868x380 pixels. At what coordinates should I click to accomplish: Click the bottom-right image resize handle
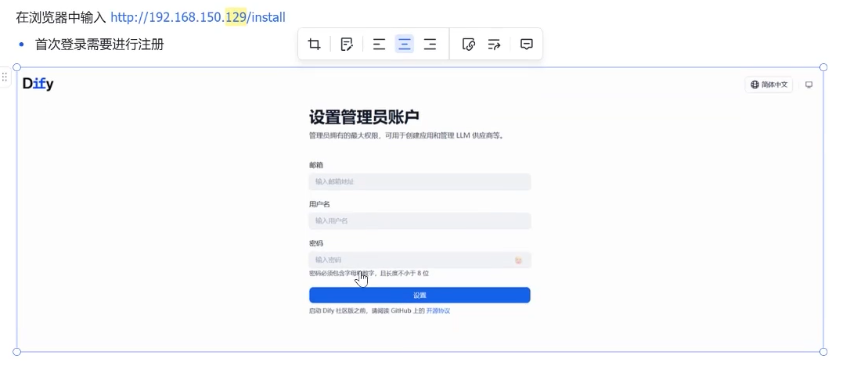(x=823, y=352)
